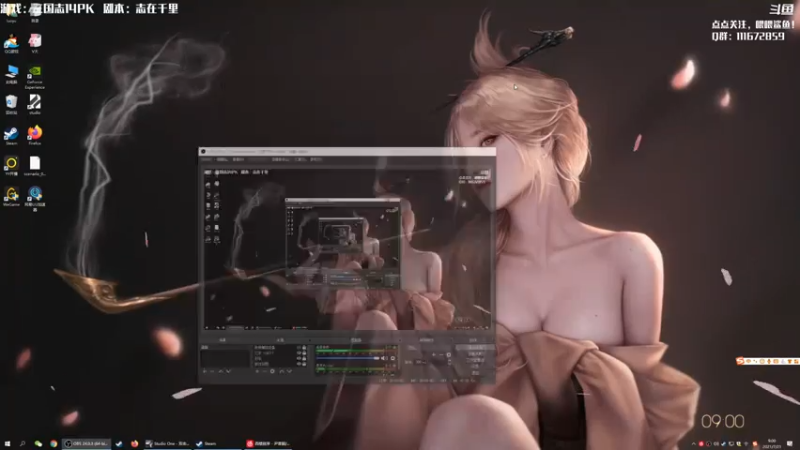Open the Windows Start menu
800x450 pixels.
[7, 444]
